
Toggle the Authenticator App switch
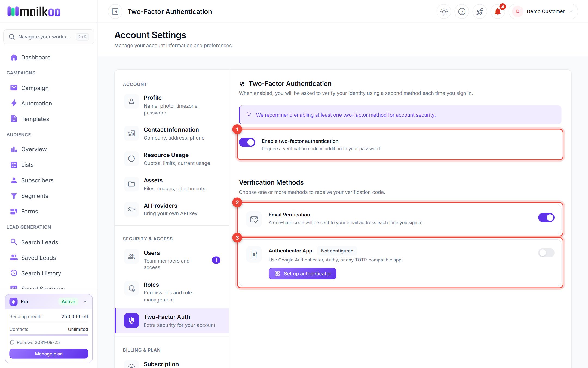point(546,253)
